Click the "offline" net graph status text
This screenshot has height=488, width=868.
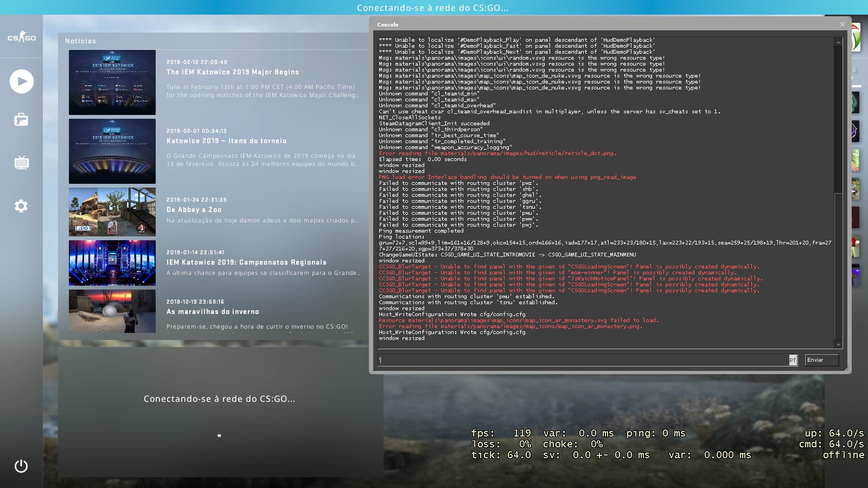(844, 455)
